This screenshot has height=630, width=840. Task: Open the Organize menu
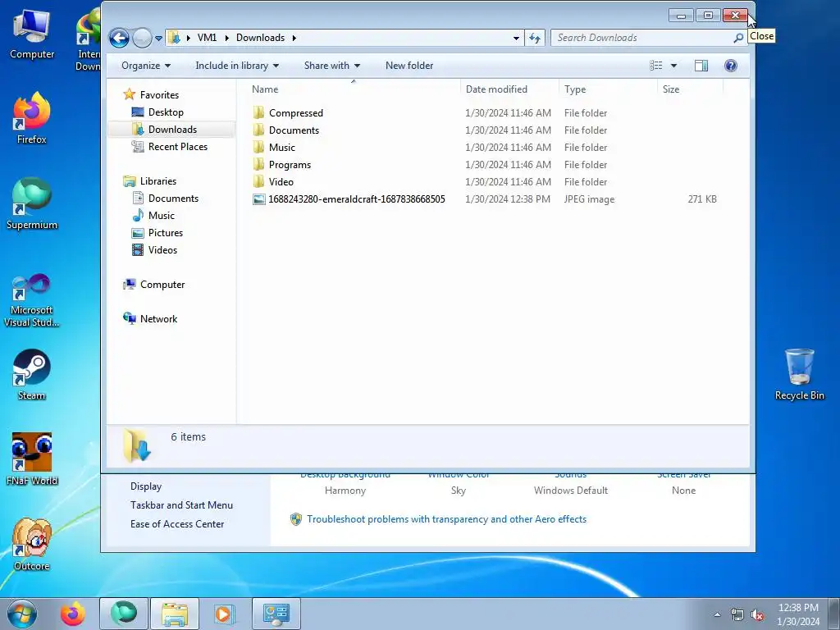(x=146, y=66)
